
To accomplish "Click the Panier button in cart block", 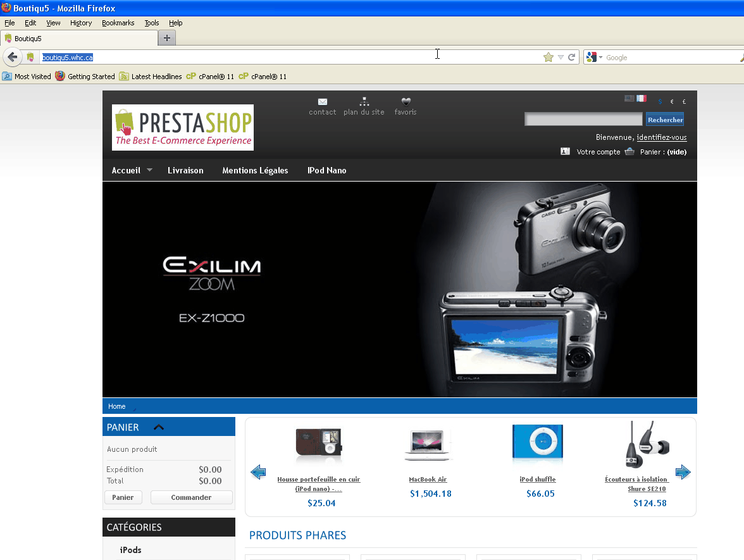I will (123, 497).
